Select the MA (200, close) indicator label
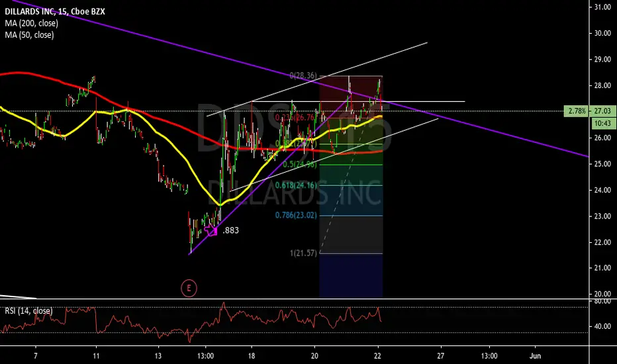 tap(32, 23)
